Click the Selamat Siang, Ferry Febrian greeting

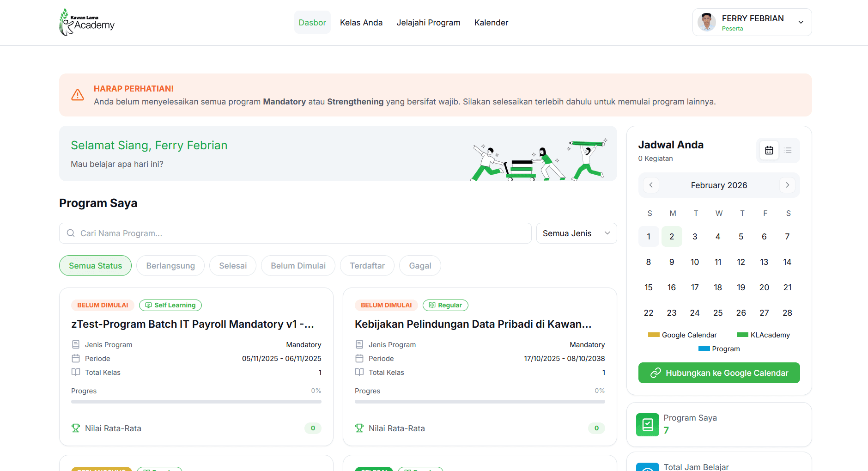click(x=149, y=146)
